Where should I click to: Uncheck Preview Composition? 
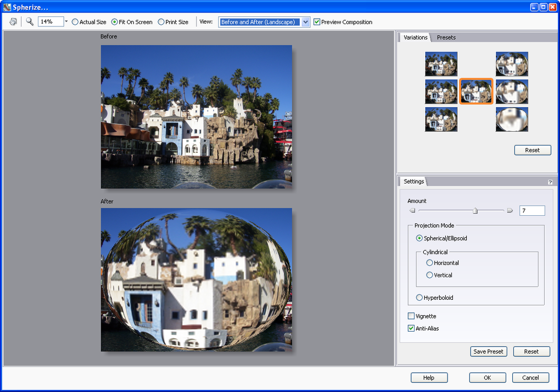point(317,22)
